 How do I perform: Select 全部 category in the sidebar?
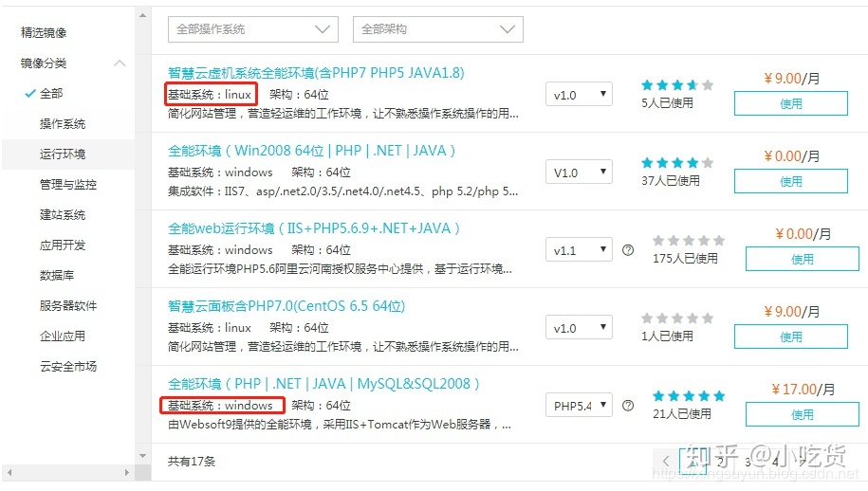point(51,94)
